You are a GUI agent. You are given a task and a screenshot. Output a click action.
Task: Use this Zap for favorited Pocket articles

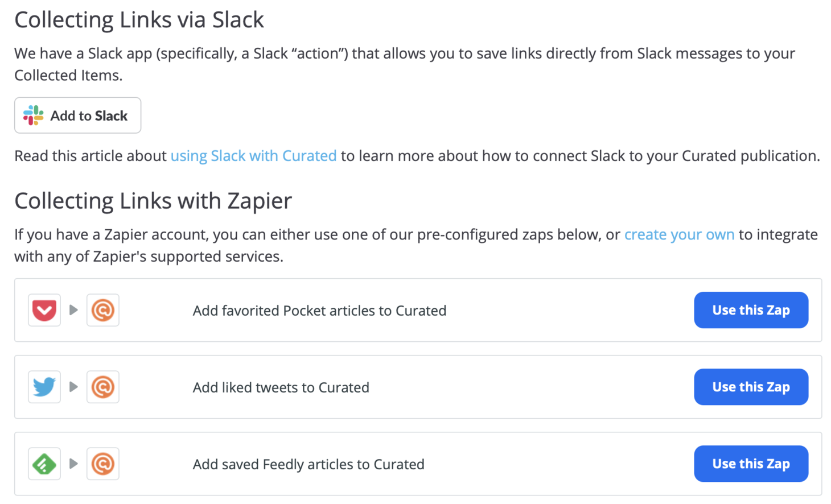(751, 310)
